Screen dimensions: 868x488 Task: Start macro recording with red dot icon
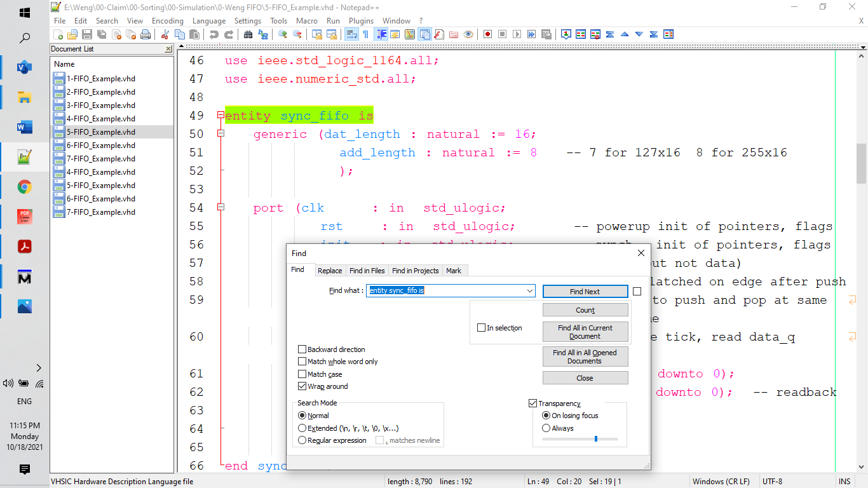(x=487, y=34)
